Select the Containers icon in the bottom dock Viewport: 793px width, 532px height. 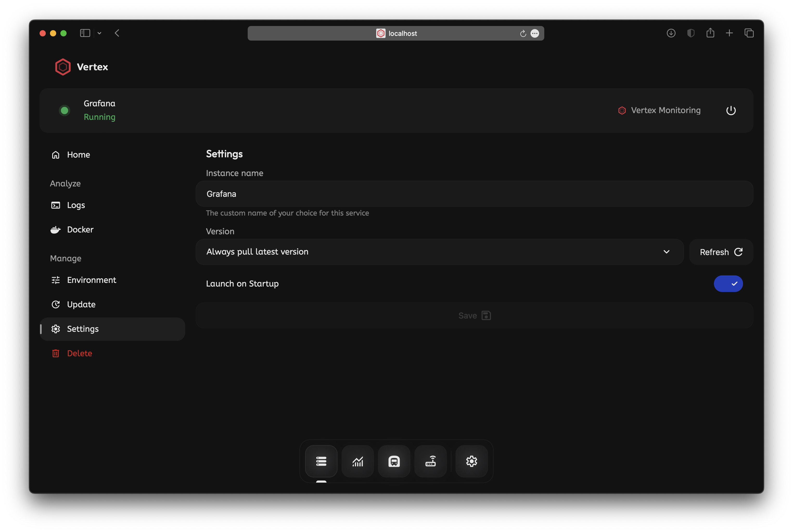pyautogui.click(x=321, y=462)
